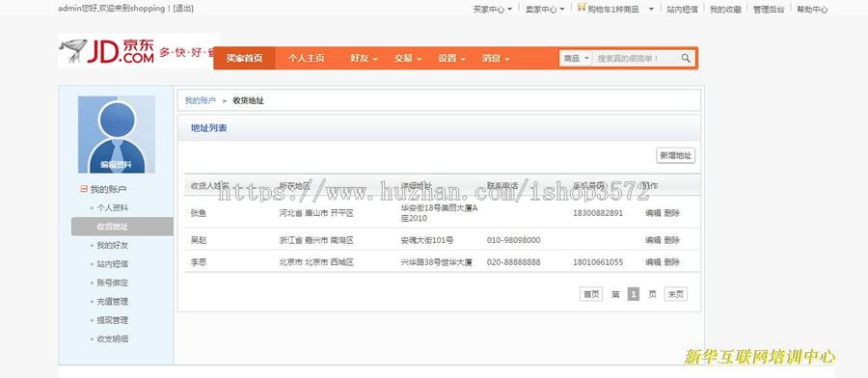Screen dimensions: 868x378
Task: Click mobile number 18010661055
Action: click(x=598, y=262)
